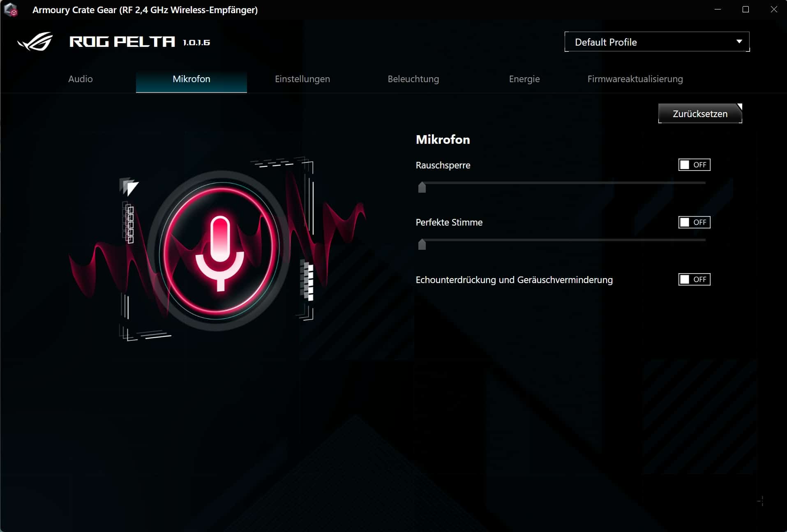Switch to the Audio tab

coord(81,79)
